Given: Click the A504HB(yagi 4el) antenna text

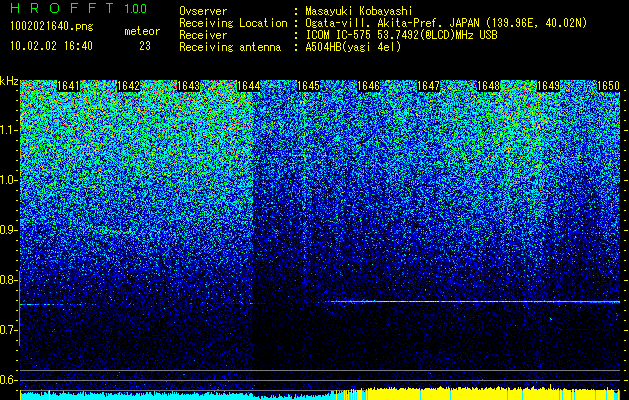Looking at the screenshot, I should [353, 47].
